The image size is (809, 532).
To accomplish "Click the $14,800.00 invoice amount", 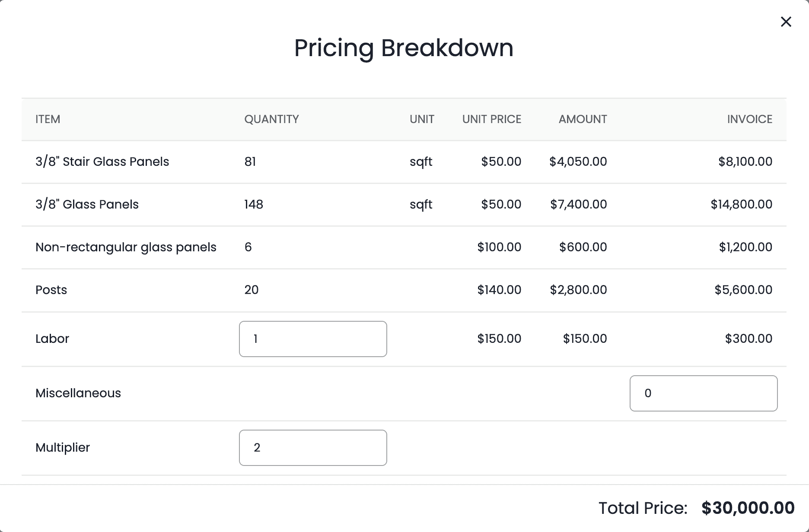I will pyautogui.click(x=741, y=204).
